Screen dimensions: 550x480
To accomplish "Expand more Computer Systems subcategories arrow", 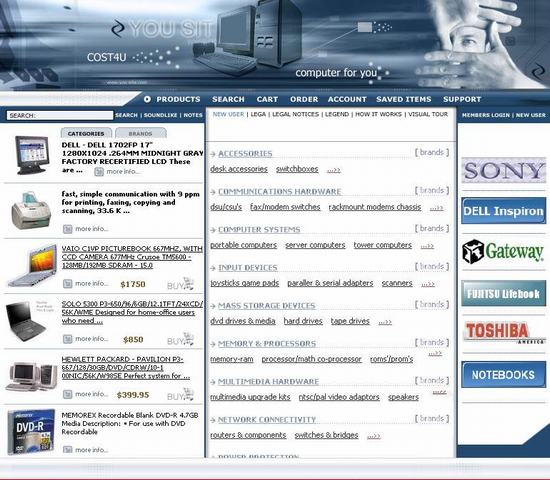I will (x=427, y=246).
